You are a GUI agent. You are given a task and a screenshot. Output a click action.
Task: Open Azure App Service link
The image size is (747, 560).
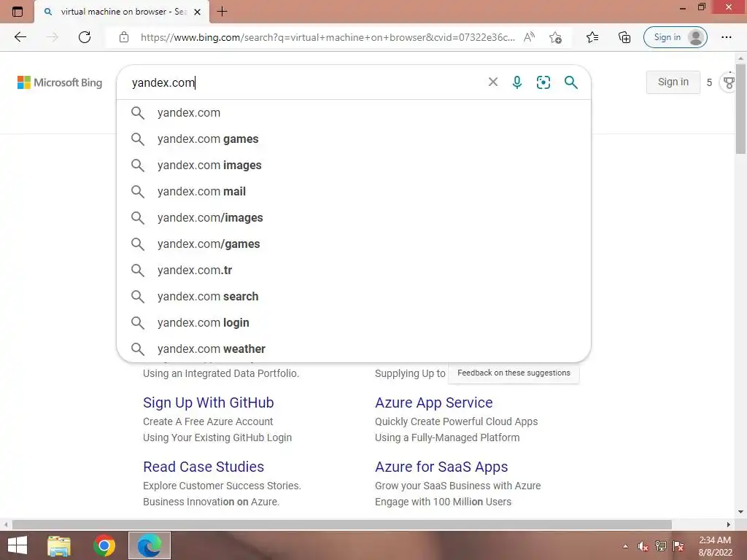point(433,402)
